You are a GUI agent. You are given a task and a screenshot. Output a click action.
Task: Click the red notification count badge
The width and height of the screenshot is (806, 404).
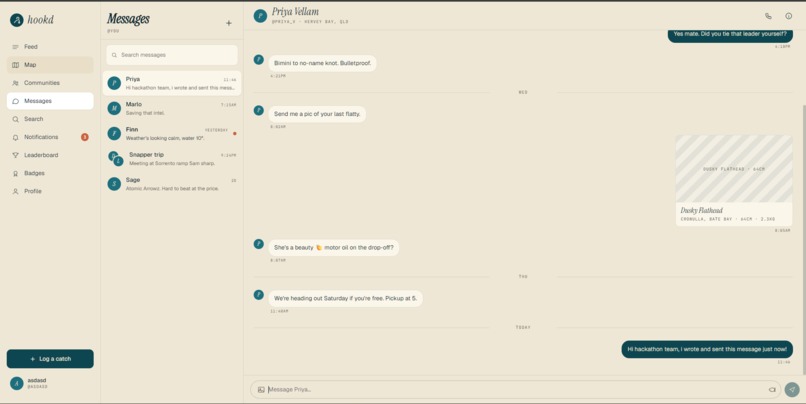pyautogui.click(x=85, y=137)
